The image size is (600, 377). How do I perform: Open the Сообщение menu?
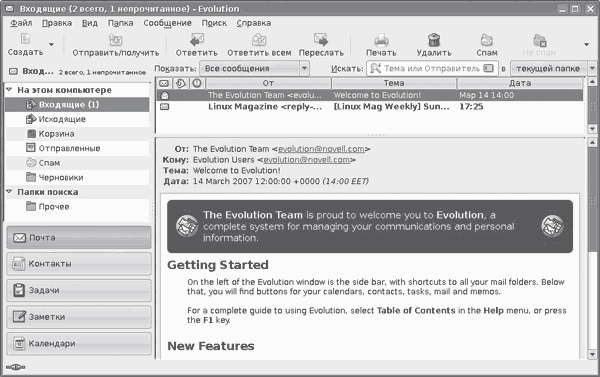(x=167, y=23)
